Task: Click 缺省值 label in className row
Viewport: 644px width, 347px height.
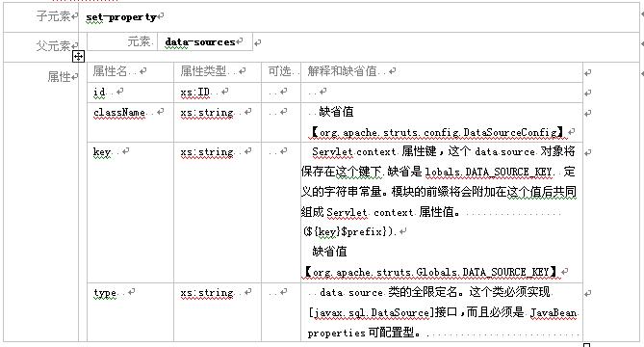Action: [336, 112]
